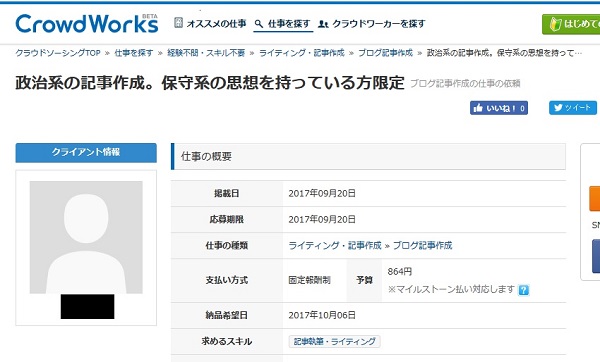The width and height of the screenshot is (600, 362).
Task: Click the milestone payment help question icon
Action: click(x=523, y=290)
